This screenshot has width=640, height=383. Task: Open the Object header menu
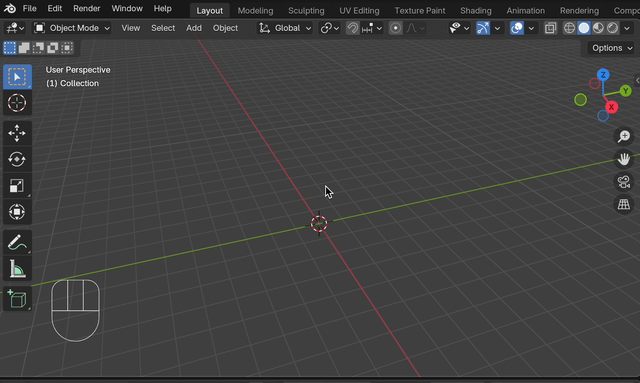pos(225,28)
